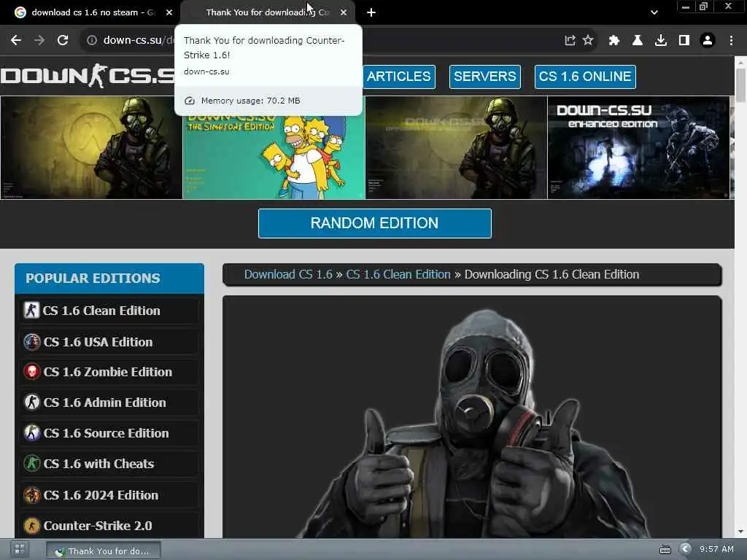Screen dimensions: 747x560
Task: Click the share page icon
Action: (570, 41)
